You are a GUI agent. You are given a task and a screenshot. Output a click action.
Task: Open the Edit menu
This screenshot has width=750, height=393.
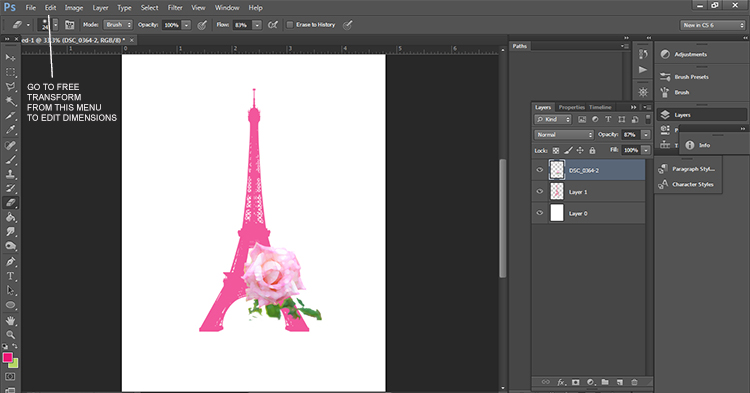[x=50, y=8]
